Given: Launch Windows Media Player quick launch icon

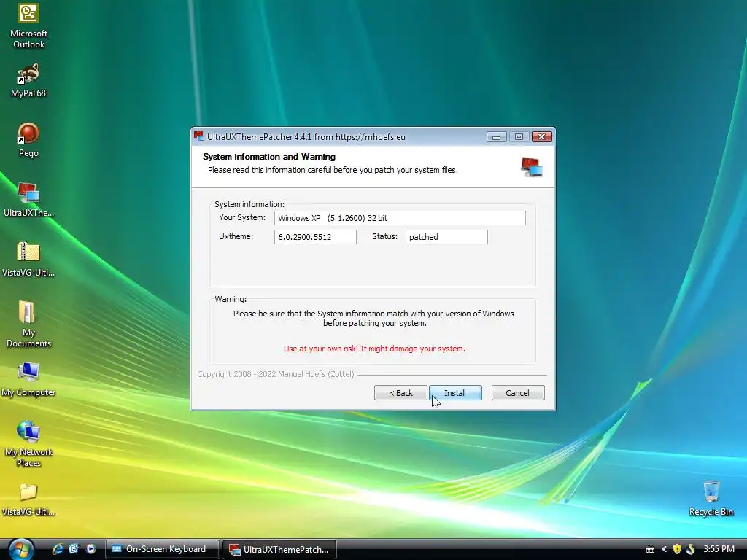Looking at the screenshot, I should tap(90, 549).
